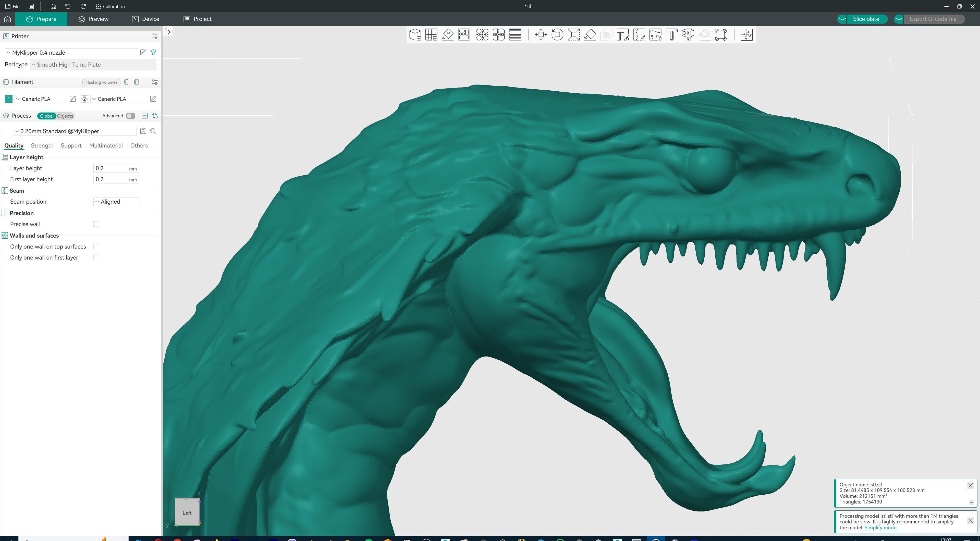Click the Undo arrow
The width and height of the screenshot is (980, 541).
[x=68, y=6]
